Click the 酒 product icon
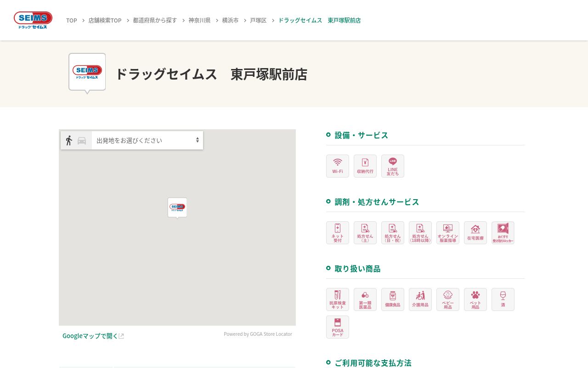The height and width of the screenshot is (368, 588). (503, 299)
